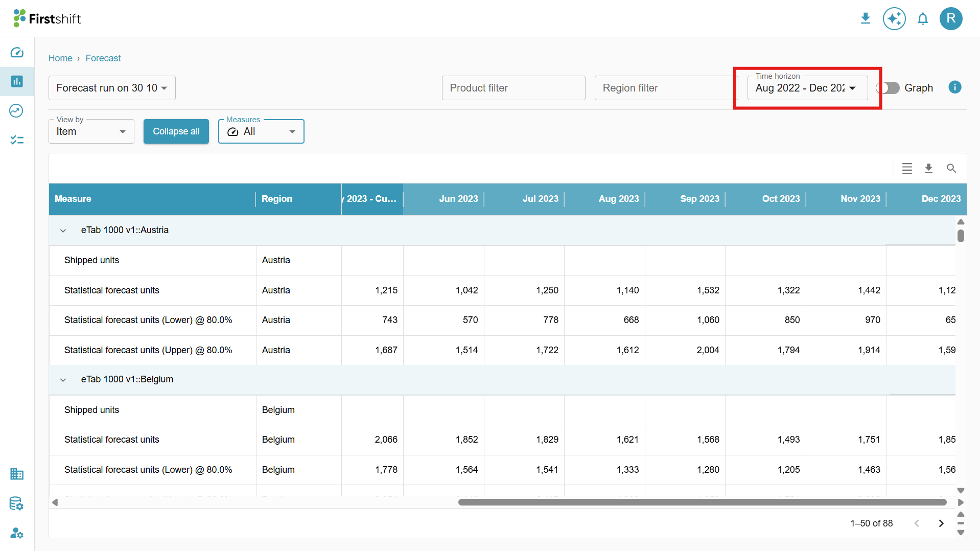
Task: Click the Jun 2023 column header
Action: (444, 199)
